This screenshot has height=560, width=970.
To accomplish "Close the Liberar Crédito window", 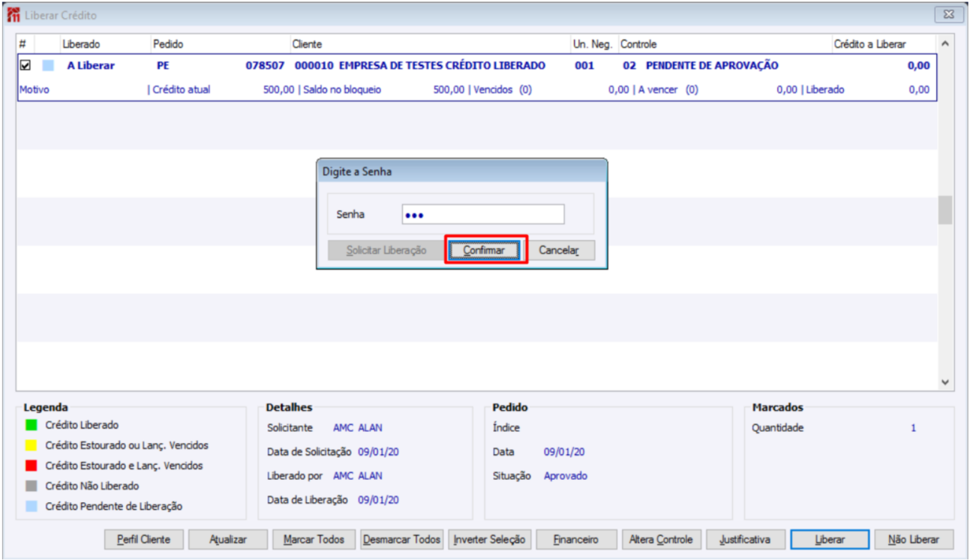I will point(948,14).
